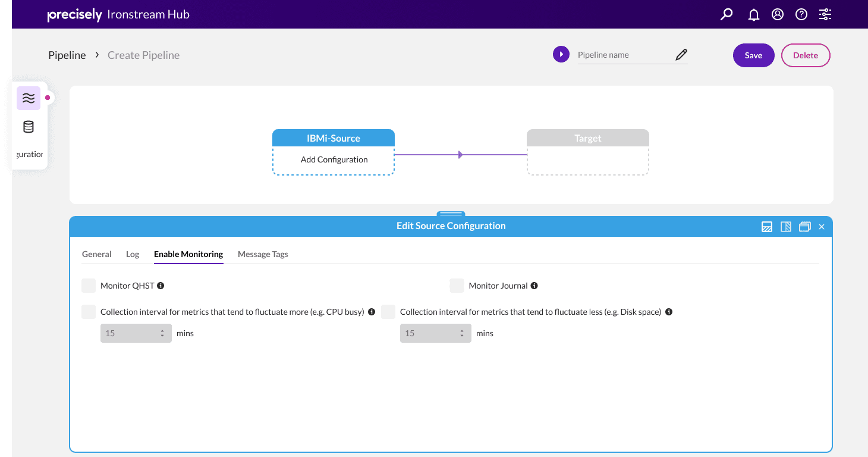Open the Message Tags tab
868x457 pixels.
(263, 254)
